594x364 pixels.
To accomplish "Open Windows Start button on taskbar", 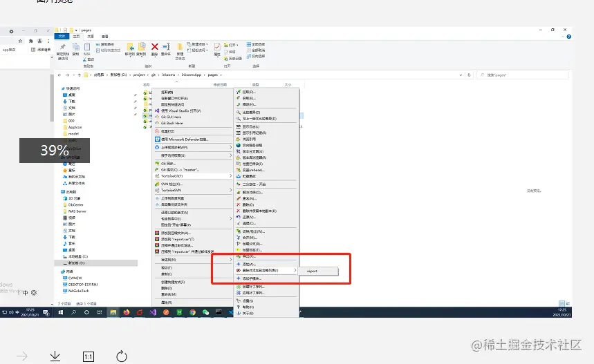I will tap(61, 312).
